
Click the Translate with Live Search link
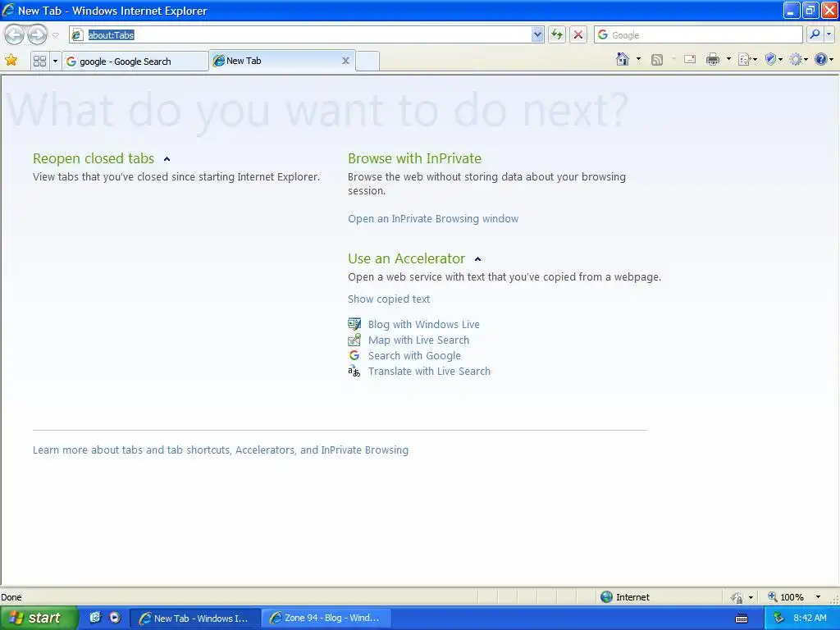point(429,371)
